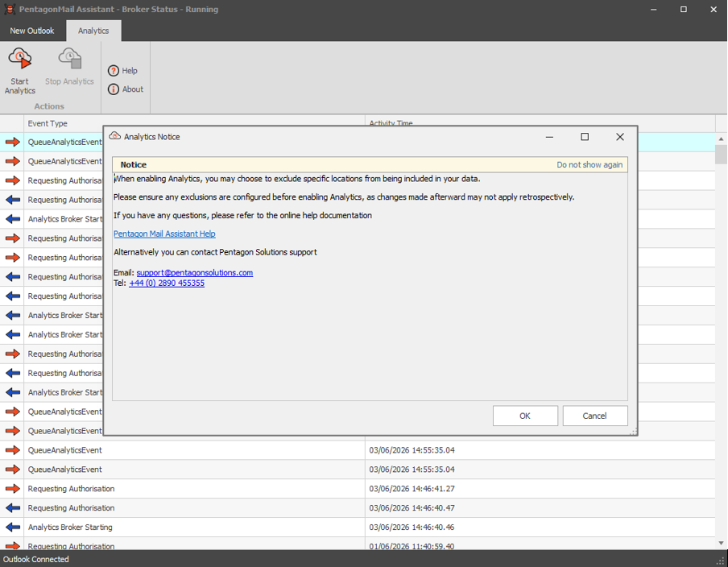728x567 pixels.
Task: Maximize the PentagonMail Assistant main window
Action: 684,10
